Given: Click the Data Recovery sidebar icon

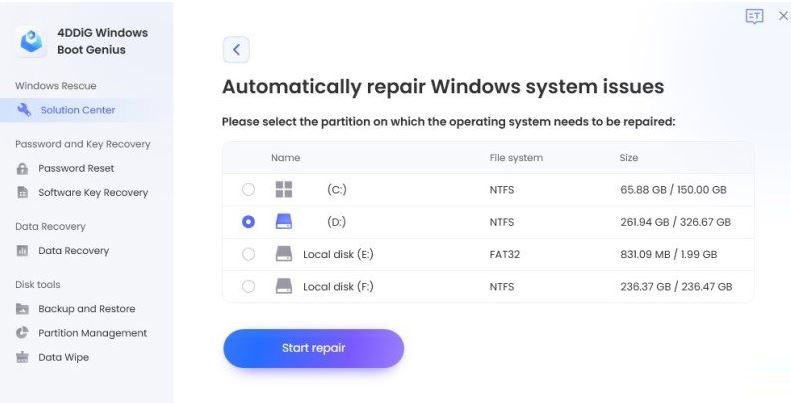Looking at the screenshot, I should pos(22,251).
